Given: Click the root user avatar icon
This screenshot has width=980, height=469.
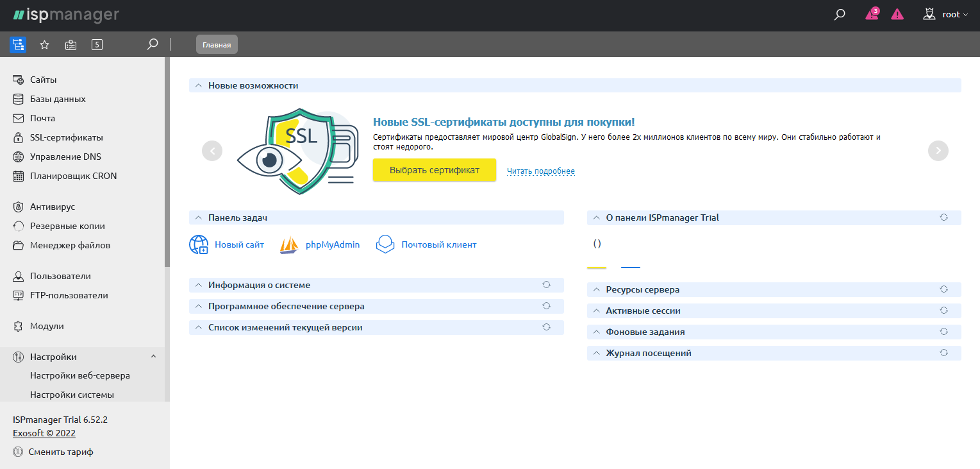Looking at the screenshot, I should pos(930,14).
